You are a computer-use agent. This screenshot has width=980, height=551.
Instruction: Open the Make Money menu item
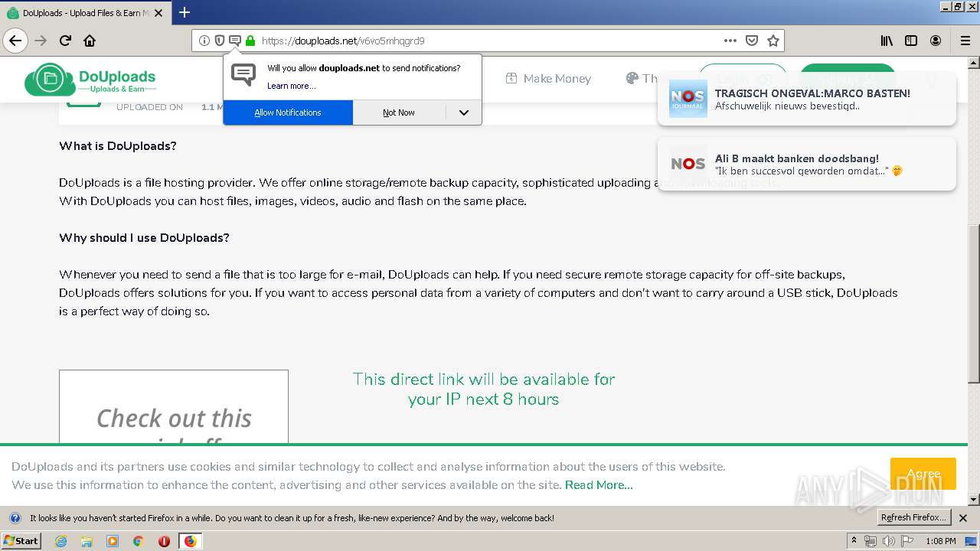point(548,78)
